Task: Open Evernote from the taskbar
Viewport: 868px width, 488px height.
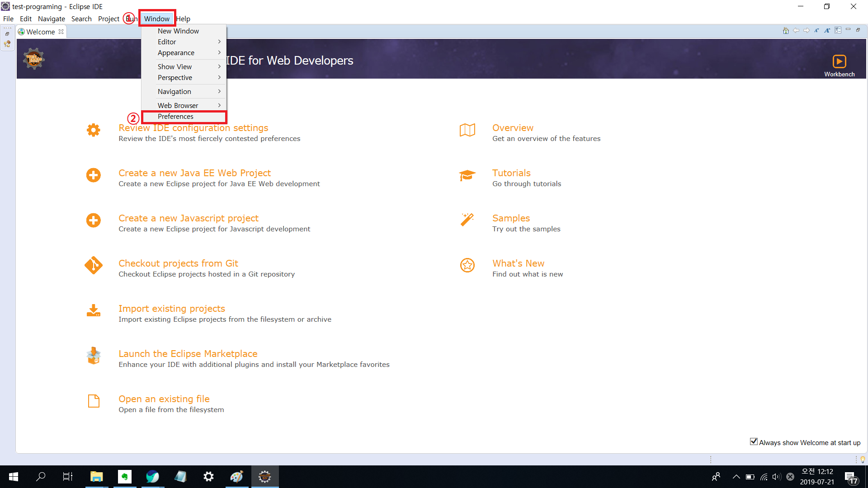Action: click(125, 477)
